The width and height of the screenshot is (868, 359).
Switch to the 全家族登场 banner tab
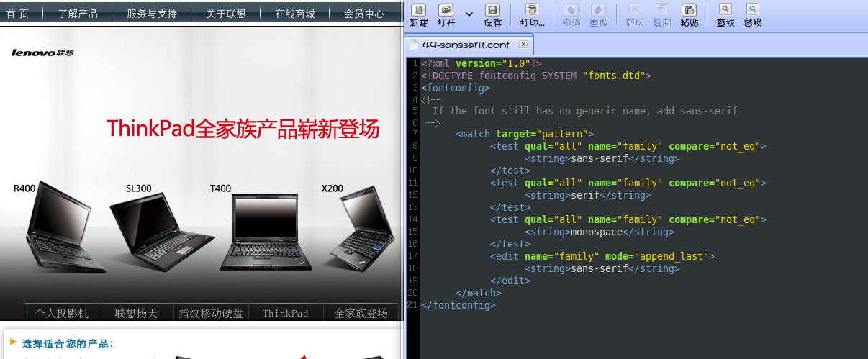point(361,313)
